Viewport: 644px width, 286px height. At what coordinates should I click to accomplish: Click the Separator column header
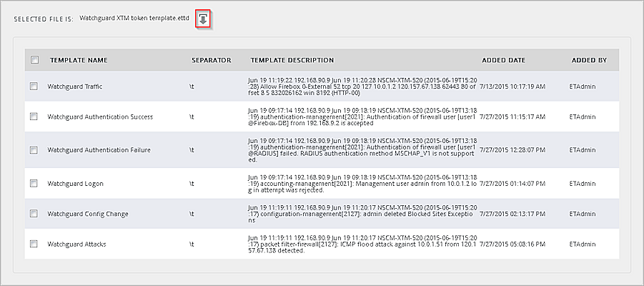click(211, 60)
